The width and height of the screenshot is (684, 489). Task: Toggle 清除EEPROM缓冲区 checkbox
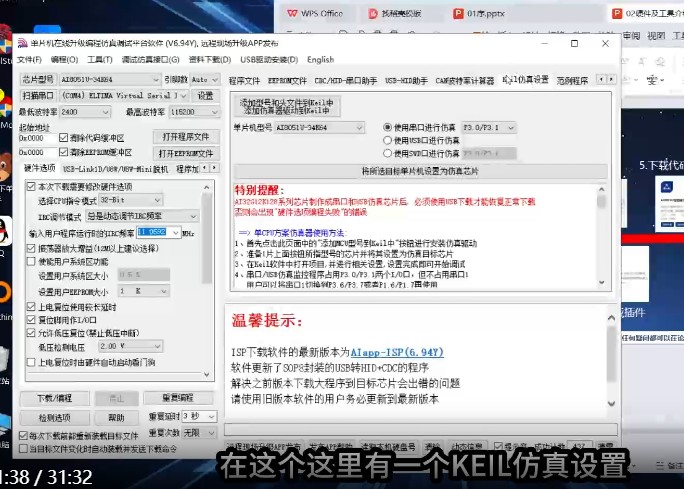(63, 152)
